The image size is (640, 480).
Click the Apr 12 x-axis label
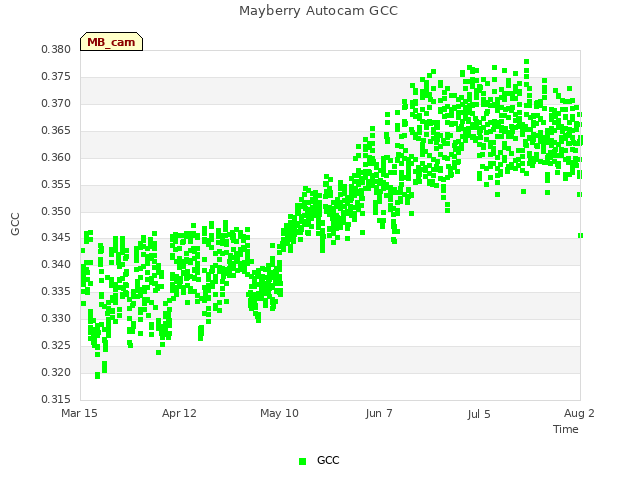point(179,413)
